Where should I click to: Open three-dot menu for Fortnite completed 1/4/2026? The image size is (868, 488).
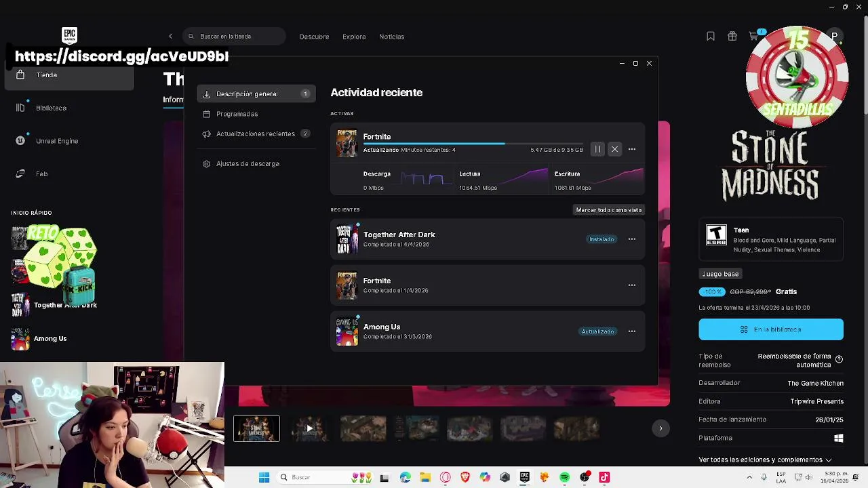click(632, 285)
